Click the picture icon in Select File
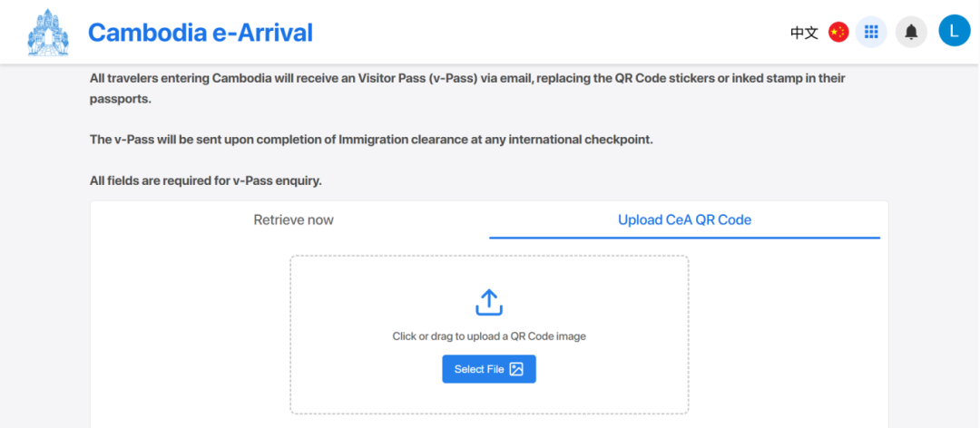 pyautogui.click(x=516, y=369)
